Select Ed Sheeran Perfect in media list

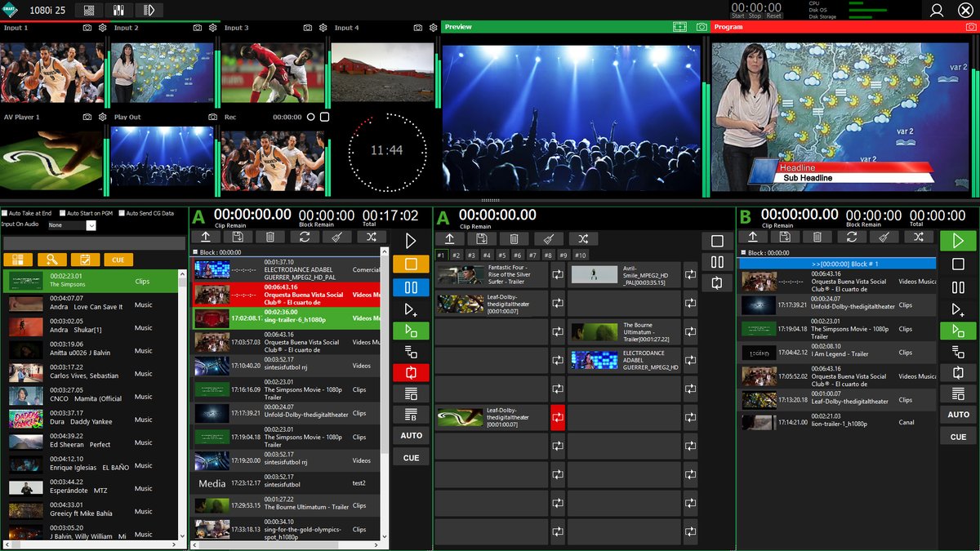tap(90, 441)
